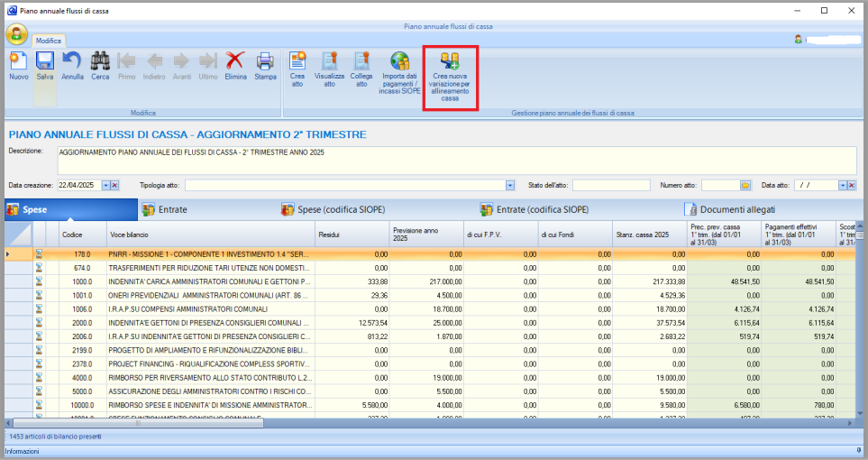This screenshot has height=460, width=868.
Task: Open the round application menu button
Action: pyautogui.click(x=16, y=35)
